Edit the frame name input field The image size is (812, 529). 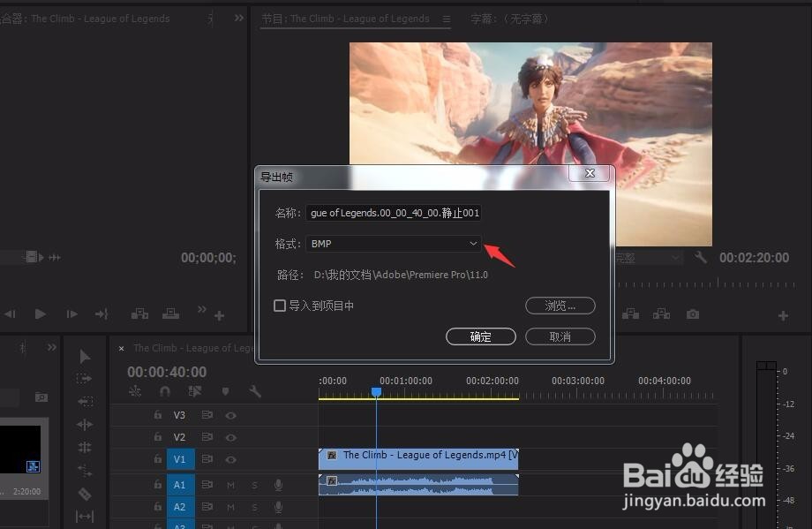coord(394,213)
